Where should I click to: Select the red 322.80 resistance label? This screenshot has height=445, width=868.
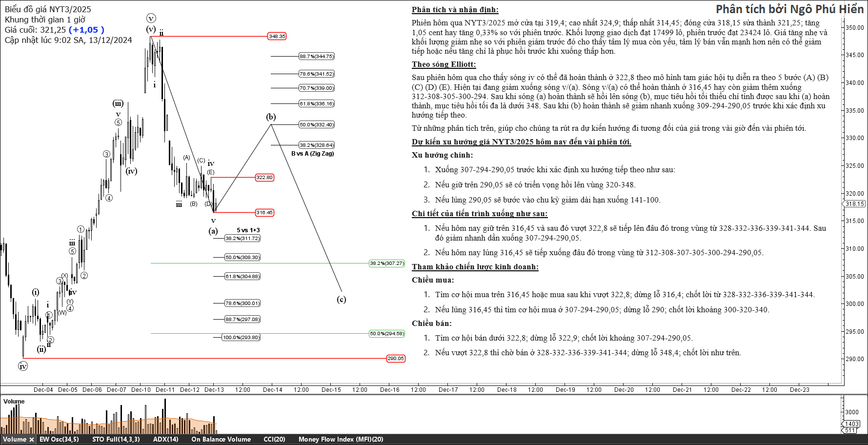tap(264, 178)
